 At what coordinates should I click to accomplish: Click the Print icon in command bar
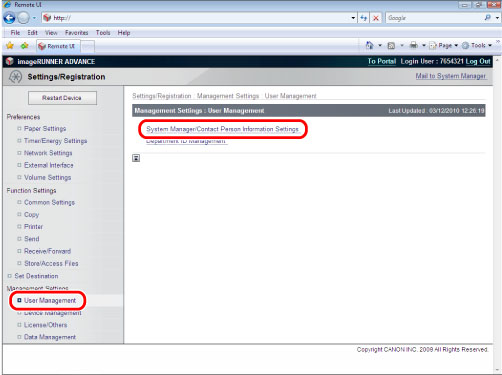414,45
